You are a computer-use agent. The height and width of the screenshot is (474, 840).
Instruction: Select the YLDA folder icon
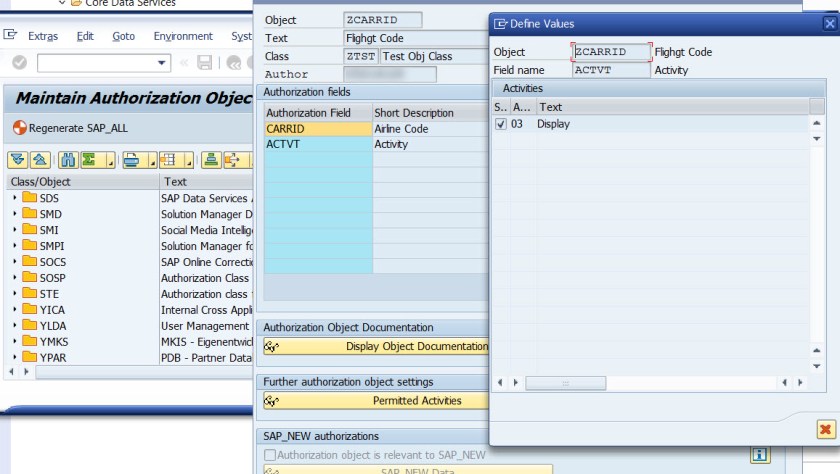pos(29,325)
